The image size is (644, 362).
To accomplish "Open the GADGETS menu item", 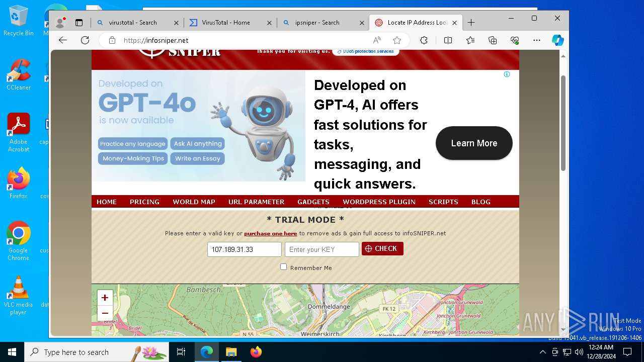I will 313,202.
